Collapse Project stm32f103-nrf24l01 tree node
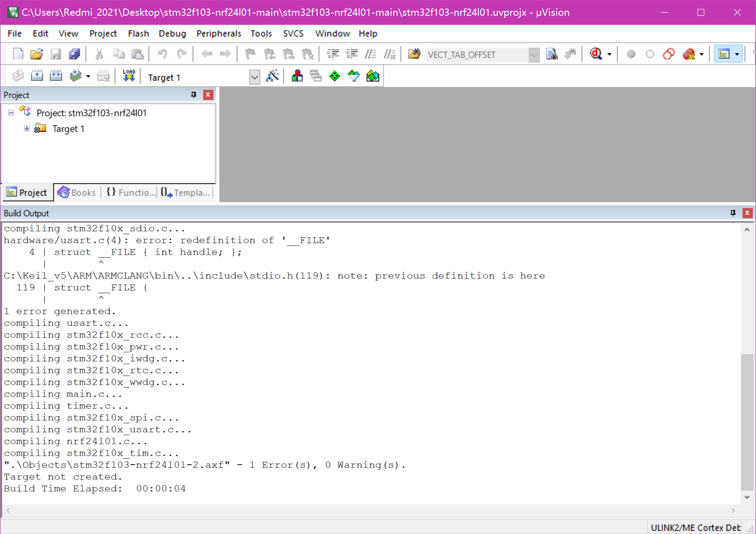 click(x=11, y=113)
